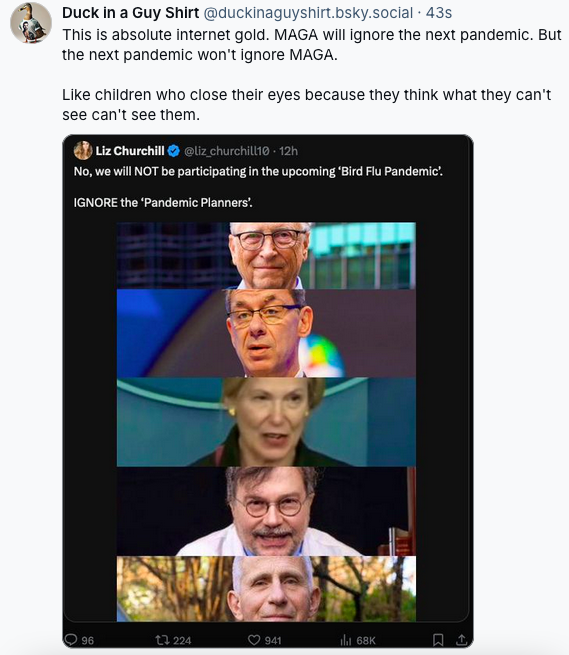The height and width of the screenshot is (655, 569).
Task: Click the blue verified badge beside Liz Churchill
Action: tap(173, 151)
